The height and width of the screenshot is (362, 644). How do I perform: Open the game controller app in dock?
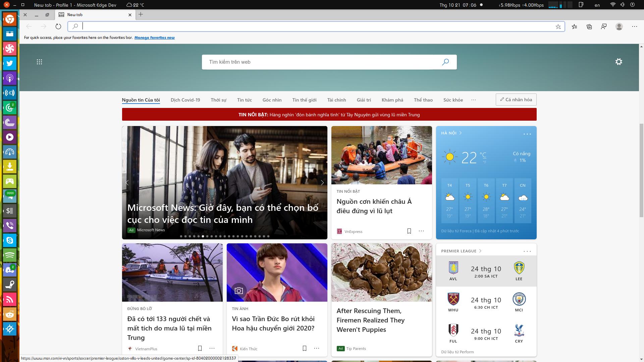tap(10, 181)
